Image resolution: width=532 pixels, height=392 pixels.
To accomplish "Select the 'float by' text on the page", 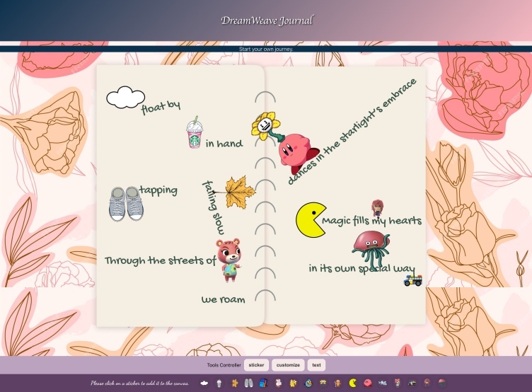I will (x=161, y=108).
